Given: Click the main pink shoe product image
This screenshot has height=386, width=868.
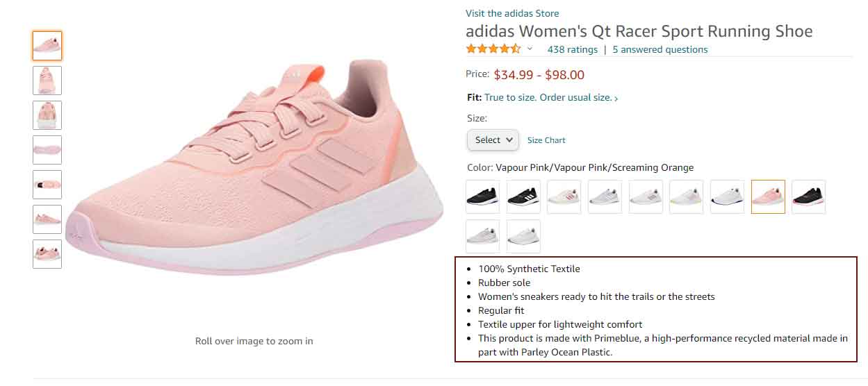Looking at the screenshot, I should click(x=254, y=167).
